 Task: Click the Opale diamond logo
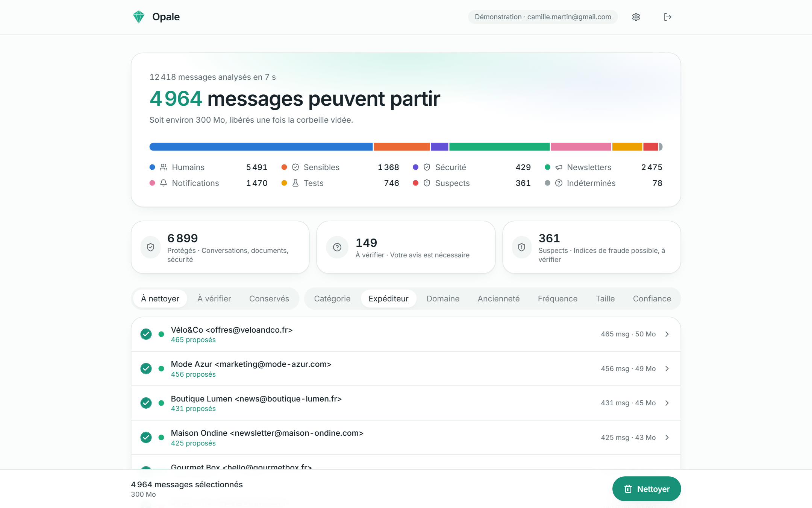click(x=139, y=17)
